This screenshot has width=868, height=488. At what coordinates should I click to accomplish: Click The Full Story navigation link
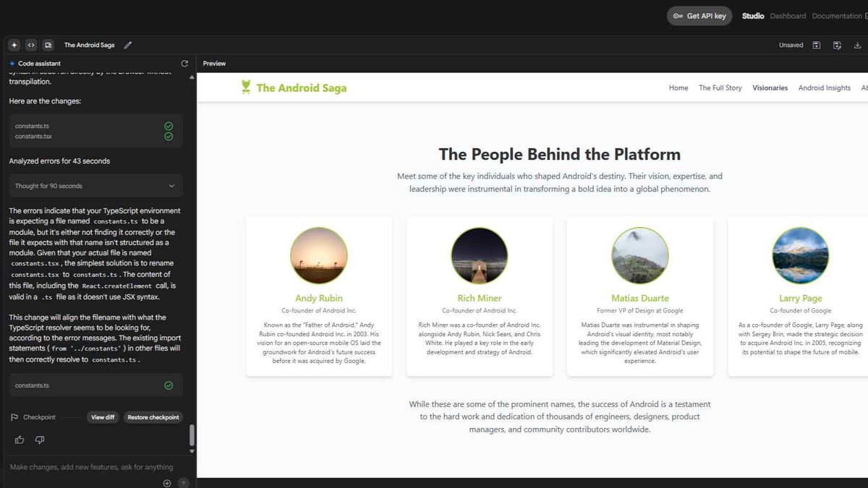coord(720,87)
